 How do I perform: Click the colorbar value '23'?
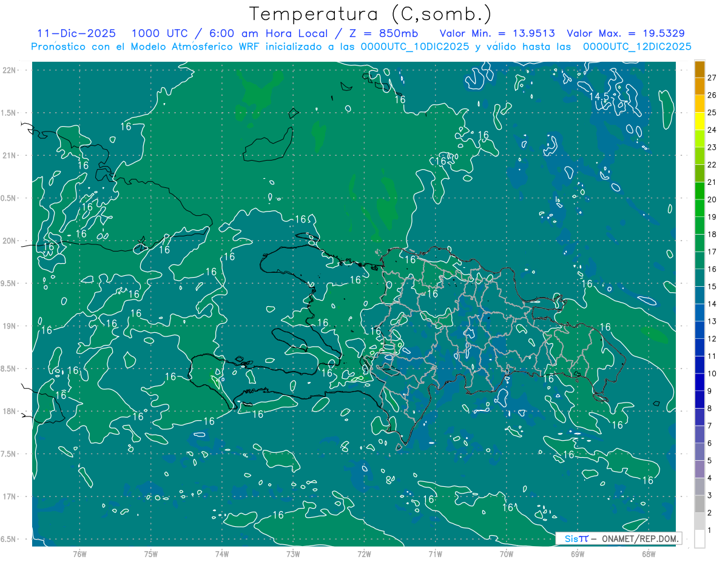point(713,147)
